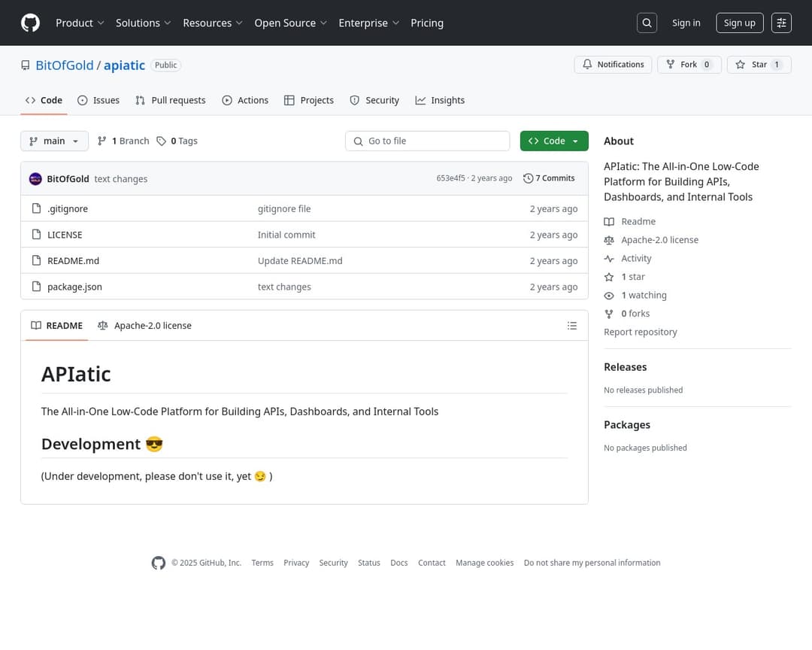The height and width of the screenshot is (650, 812).
Task: Click the eye icon beside 1 watching
Action: point(609,296)
